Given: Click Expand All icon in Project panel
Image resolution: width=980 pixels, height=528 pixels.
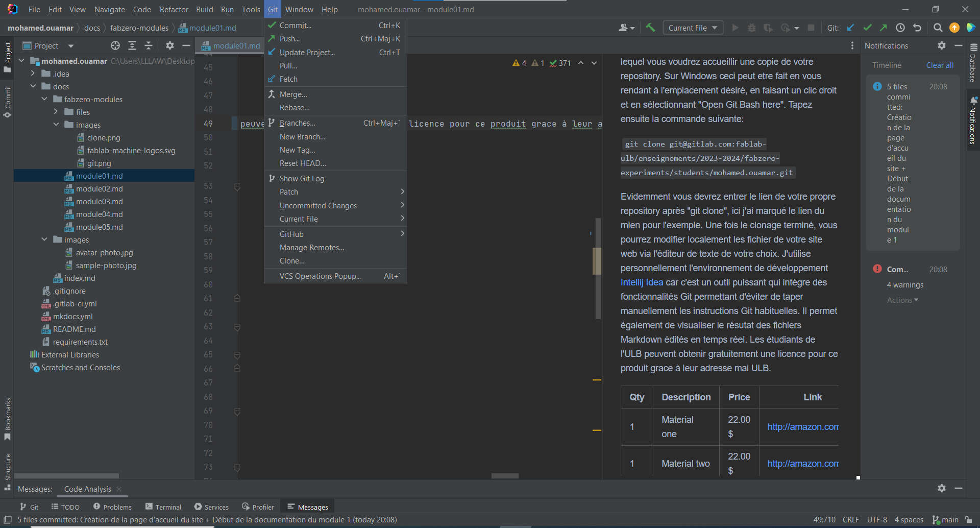Looking at the screenshot, I should [132, 45].
